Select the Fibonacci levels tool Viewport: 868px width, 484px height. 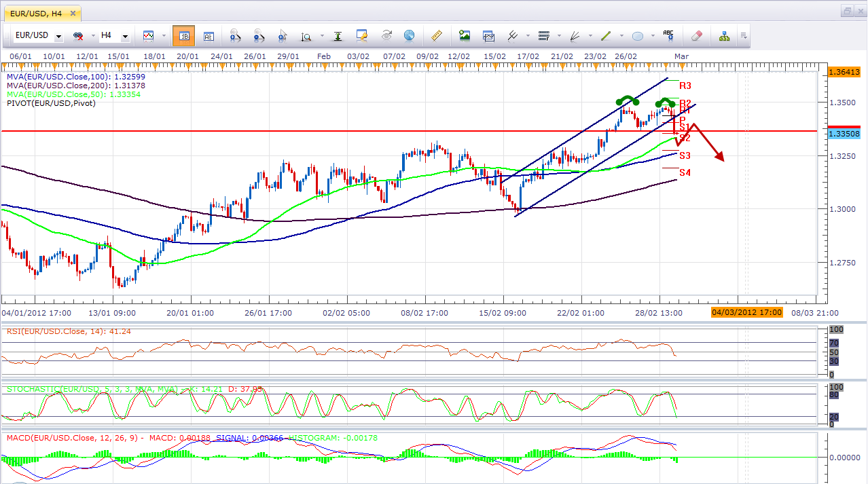tap(543, 35)
